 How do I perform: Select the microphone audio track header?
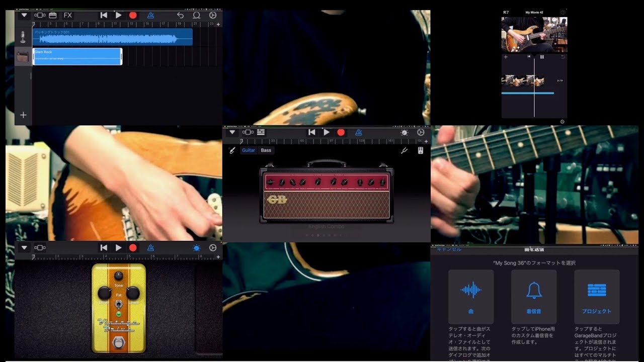coord(23,37)
